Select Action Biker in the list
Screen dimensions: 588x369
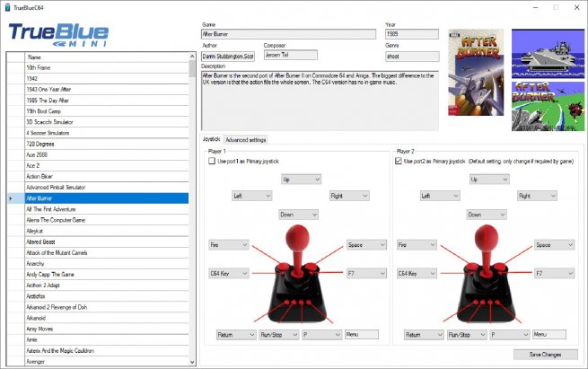pyautogui.click(x=107, y=177)
